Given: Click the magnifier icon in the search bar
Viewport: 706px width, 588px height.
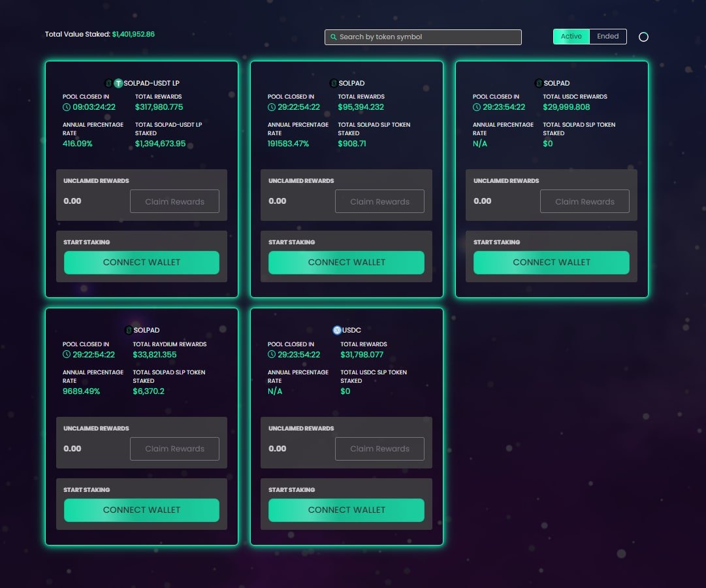Looking at the screenshot, I should click(334, 37).
